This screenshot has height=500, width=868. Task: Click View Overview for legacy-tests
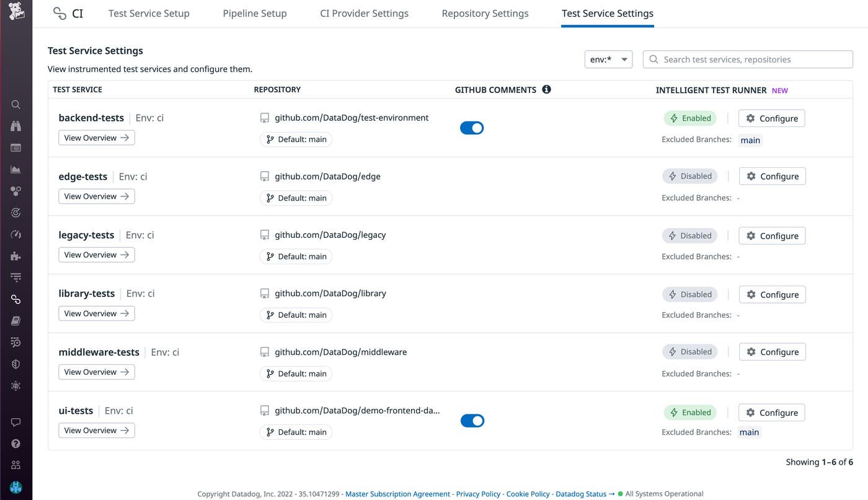[96, 255]
